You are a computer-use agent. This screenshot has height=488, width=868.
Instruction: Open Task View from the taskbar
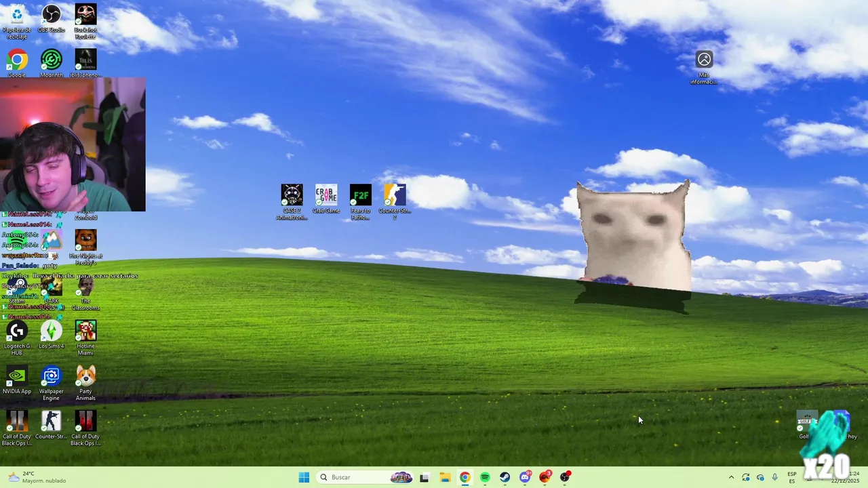click(425, 477)
